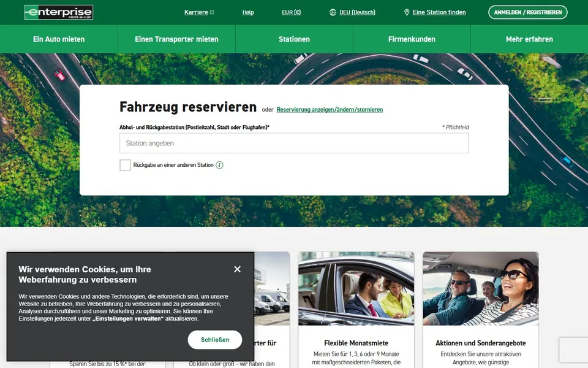Open the Einen Transporter mieten menu
The height and width of the screenshot is (368, 588).
tap(176, 39)
